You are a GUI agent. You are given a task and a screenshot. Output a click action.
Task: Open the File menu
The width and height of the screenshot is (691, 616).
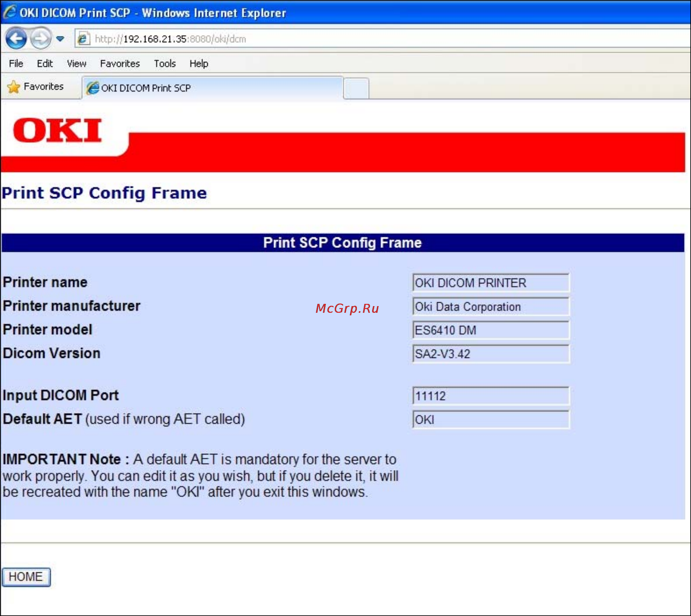pos(16,64)
